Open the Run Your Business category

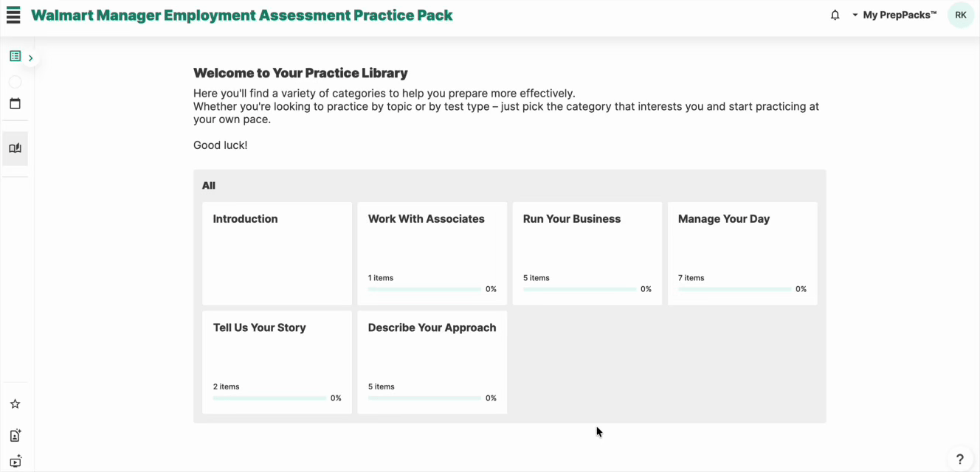pyautogui.click(x=587, y=253)
